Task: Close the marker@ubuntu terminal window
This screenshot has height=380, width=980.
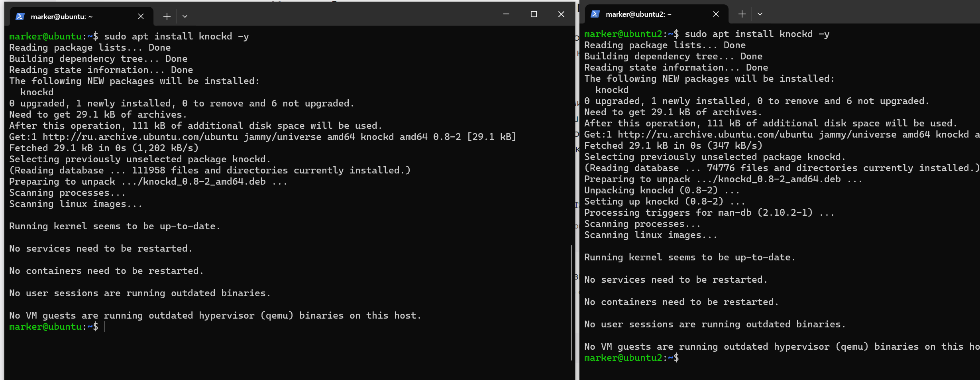Action: point(561,14)
